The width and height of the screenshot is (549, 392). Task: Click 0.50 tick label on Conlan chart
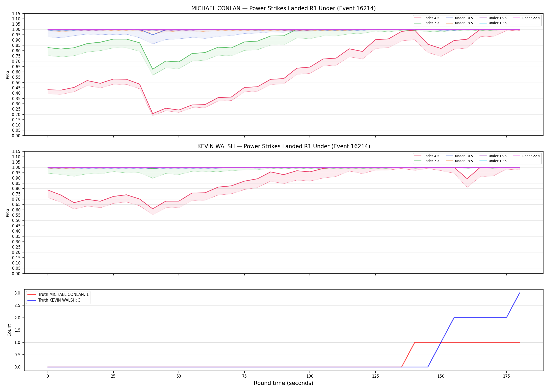point(16,83)
